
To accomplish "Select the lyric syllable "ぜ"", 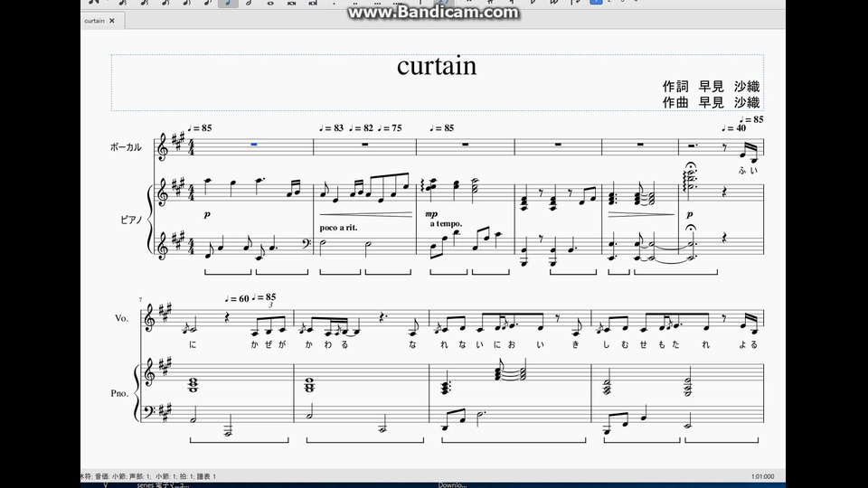I will pyautogui.click(x=269, y=344).
